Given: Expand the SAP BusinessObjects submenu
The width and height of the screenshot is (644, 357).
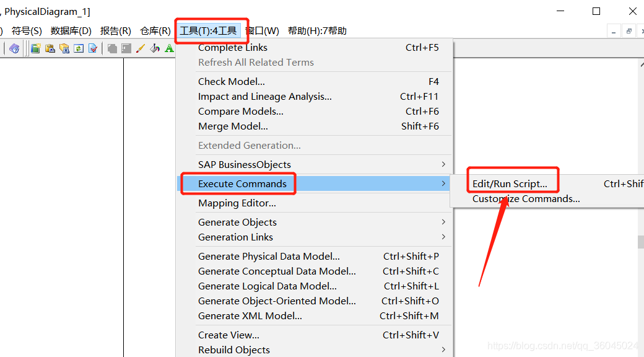Looking at the screenshot, I should coord(315,164).
